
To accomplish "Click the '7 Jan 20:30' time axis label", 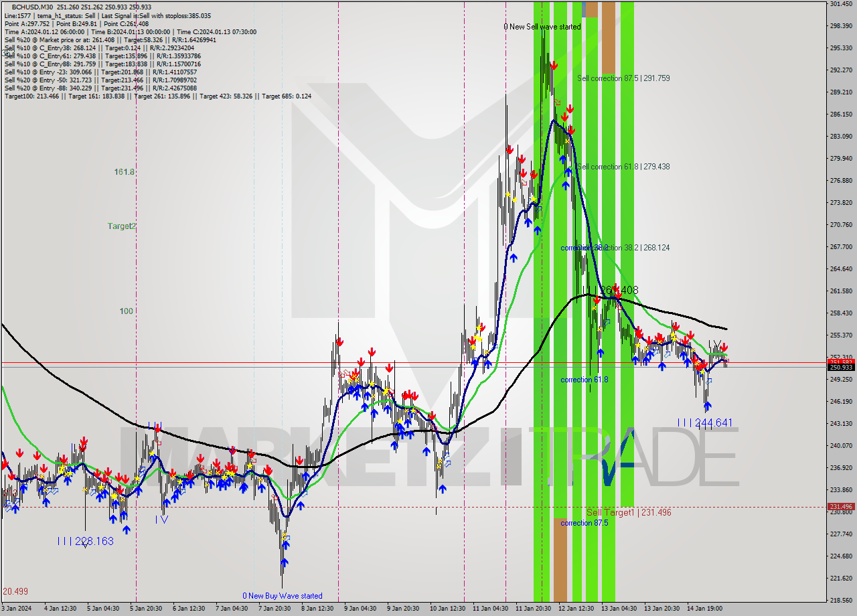I will pos(274,608).
